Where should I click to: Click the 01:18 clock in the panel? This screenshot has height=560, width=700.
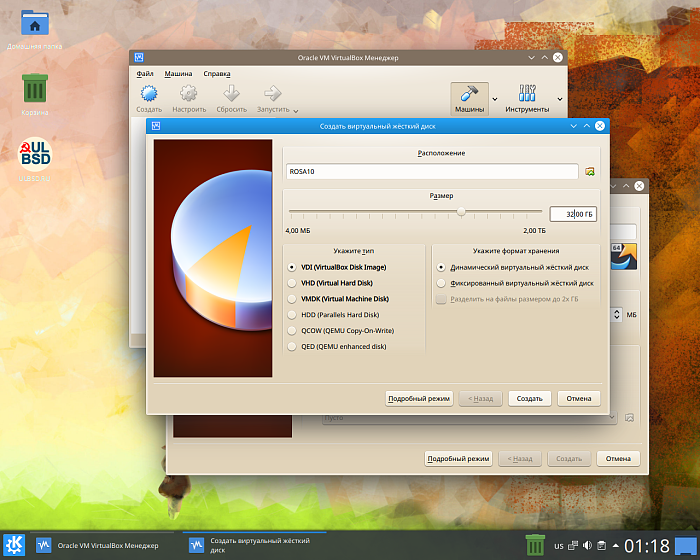tap(647, 546)
